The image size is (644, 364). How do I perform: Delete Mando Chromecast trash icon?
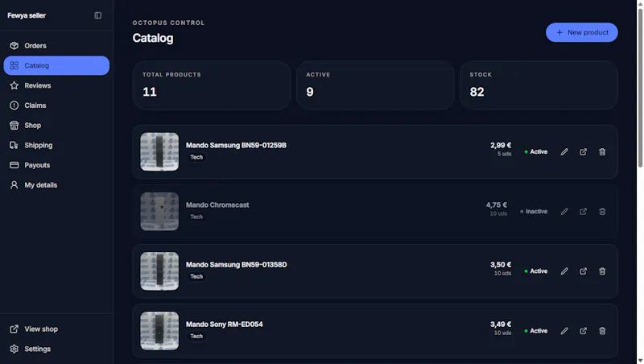(x=602, y=212)
